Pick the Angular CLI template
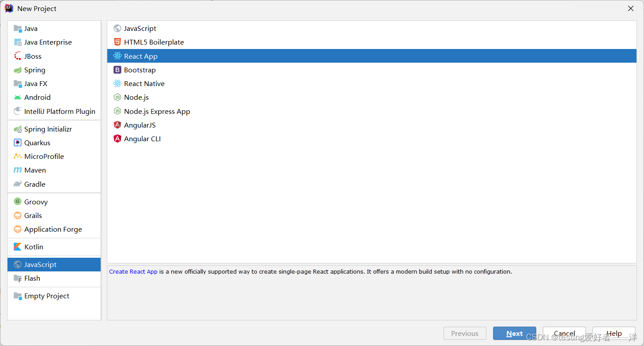This screenshot has width=644, height=346. (372, 139)
